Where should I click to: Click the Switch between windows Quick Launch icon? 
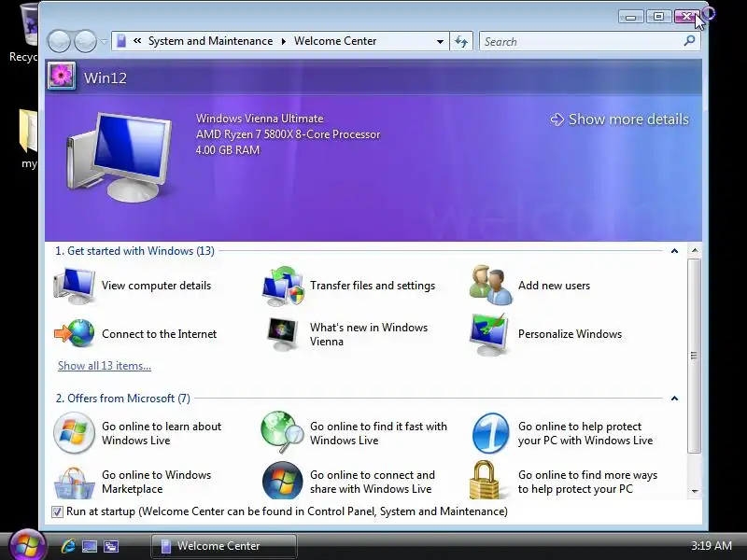click(x=111, y=546)
